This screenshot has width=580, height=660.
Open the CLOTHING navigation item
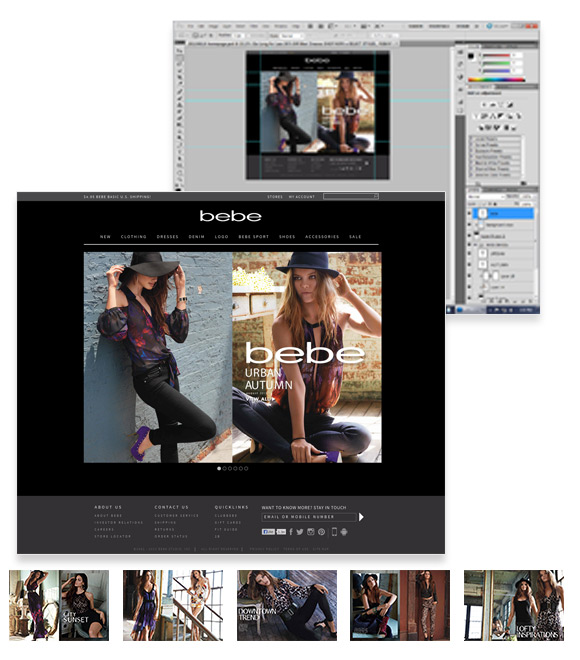tap(134, 237)
